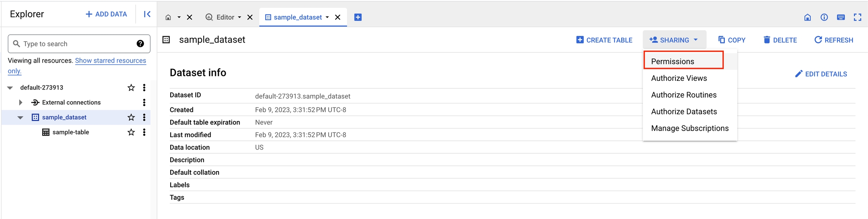Open the Editor tab dropdown arrow
868x219 pixels.
click(240, 17)
